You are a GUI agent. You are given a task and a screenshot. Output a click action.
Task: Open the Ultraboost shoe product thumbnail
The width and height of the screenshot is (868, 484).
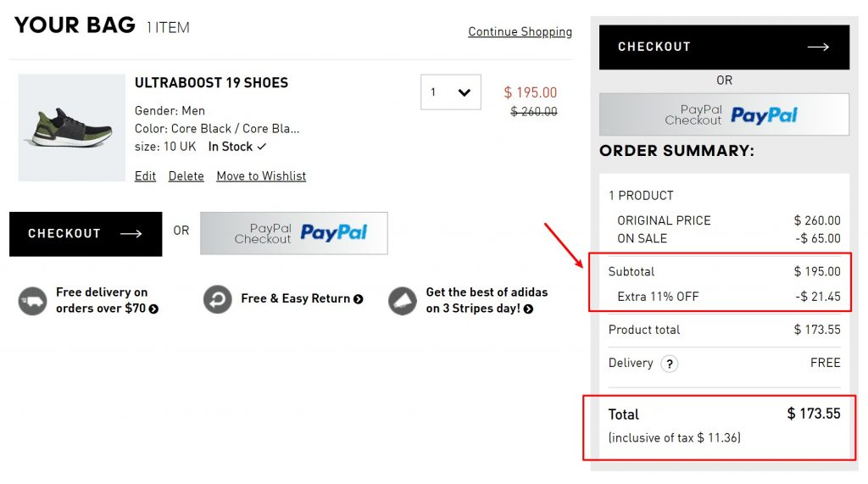(x=71, y=127)
